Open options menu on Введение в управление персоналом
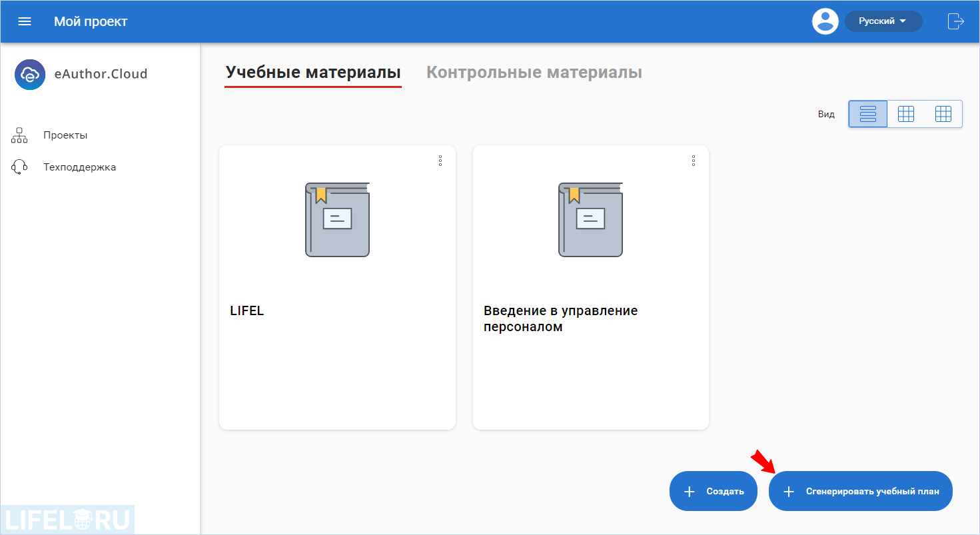The width and height of the screenshot is (980, 535). pos(694,161)
